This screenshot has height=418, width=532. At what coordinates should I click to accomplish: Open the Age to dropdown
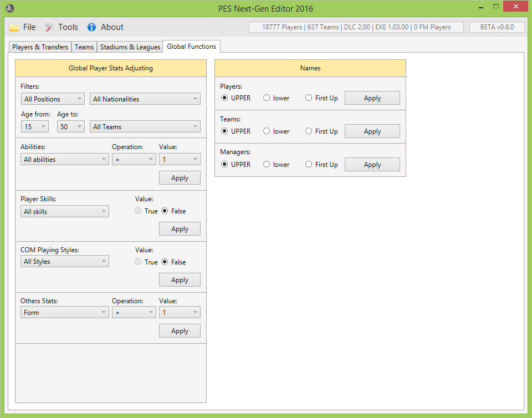tap(70, 126)
